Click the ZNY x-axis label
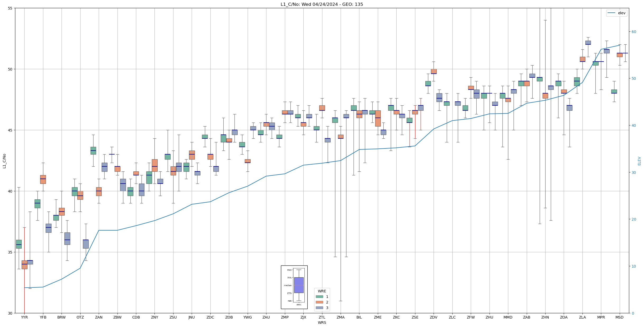Viewport: 644px width, 327px height. (155, 317)
